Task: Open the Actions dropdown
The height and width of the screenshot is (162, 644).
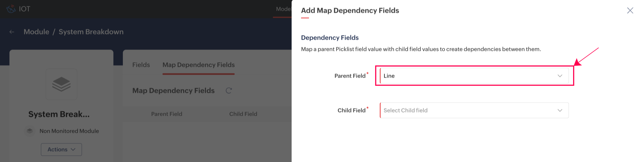Action: point(61,149)
